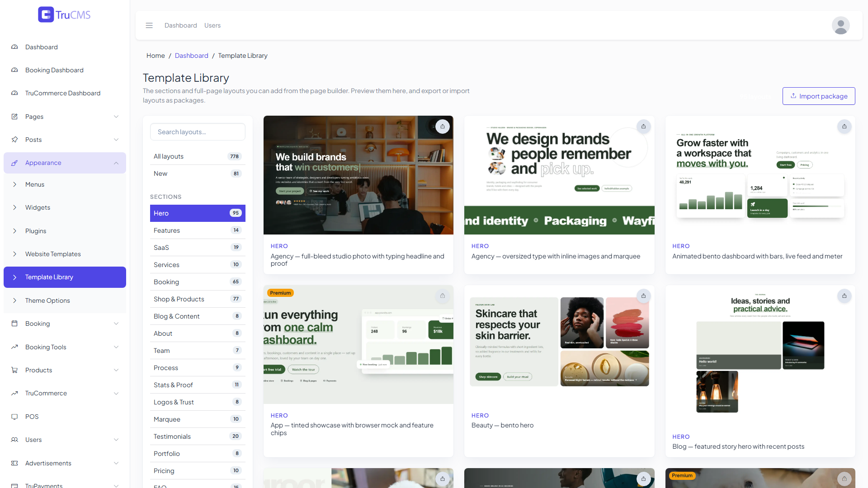This screenshot has width=868, height=488.
Task: Click export icon on oversized type Agency card
Action: point(643,127)
